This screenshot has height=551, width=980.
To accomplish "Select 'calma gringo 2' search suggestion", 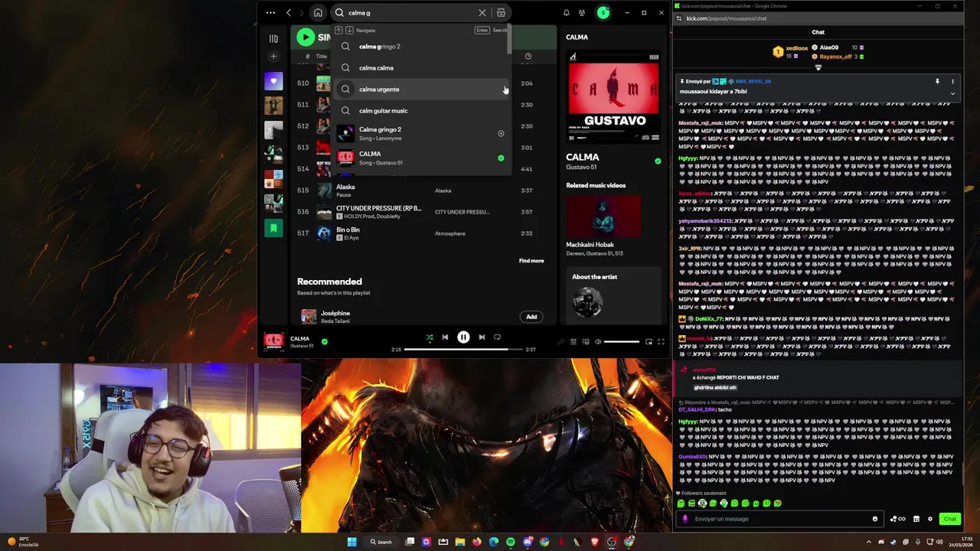I will 421,47.
